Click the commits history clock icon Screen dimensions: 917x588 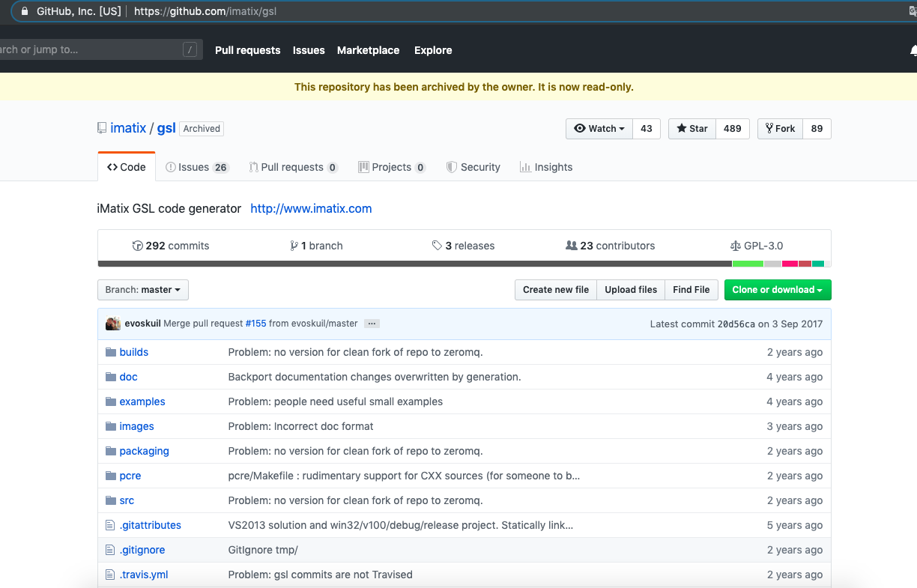point(137,246)
